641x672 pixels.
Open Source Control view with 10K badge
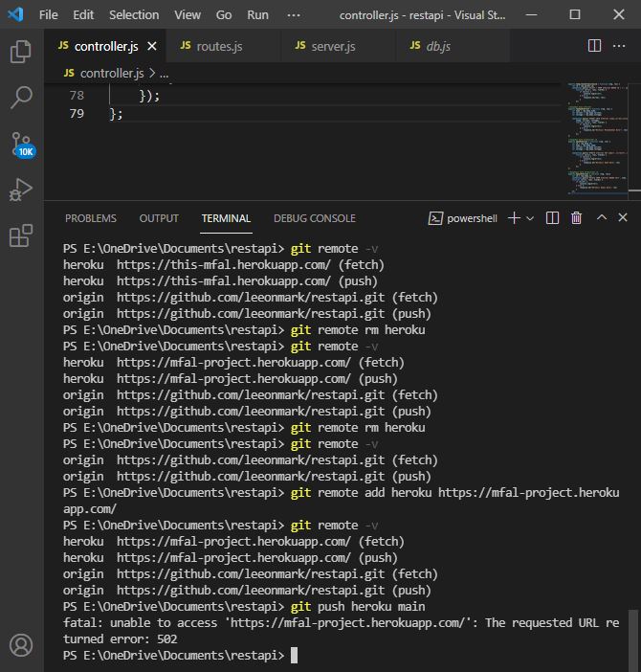pyautogui.click(x=22, y=145)
